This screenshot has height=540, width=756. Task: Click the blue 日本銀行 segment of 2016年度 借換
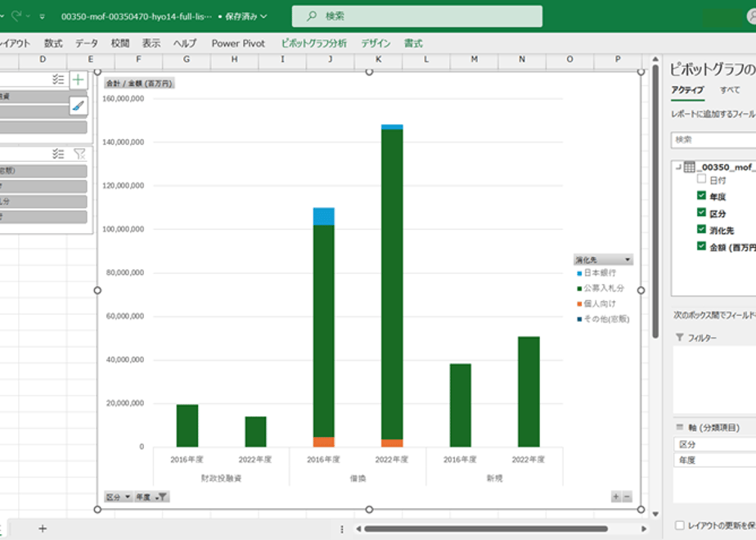tap(323, 217)
